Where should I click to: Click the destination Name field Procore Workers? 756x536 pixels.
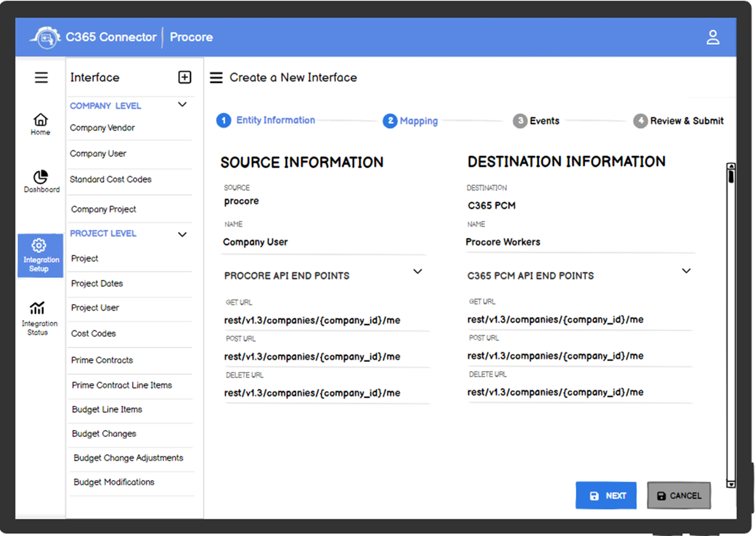580,242
